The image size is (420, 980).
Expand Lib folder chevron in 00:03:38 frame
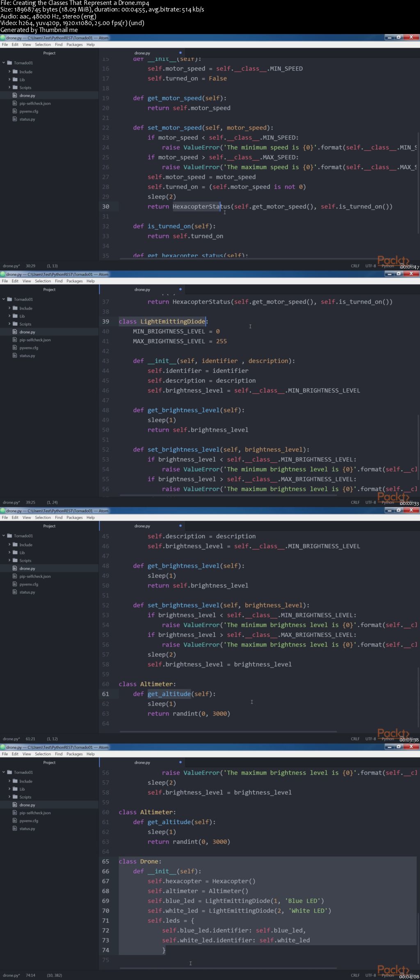(x=9, y=552)
